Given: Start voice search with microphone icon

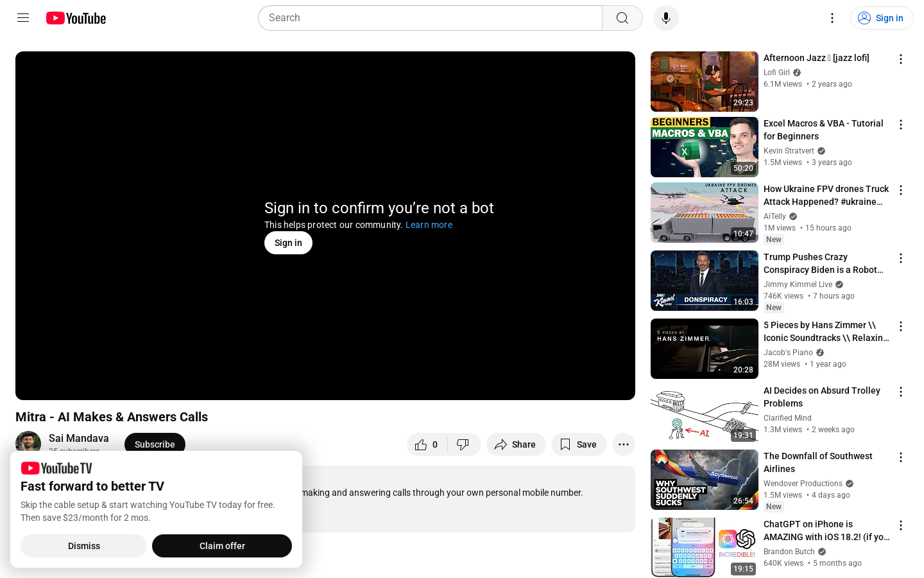Looking at the screenshot, I should (x=665, y=18).
